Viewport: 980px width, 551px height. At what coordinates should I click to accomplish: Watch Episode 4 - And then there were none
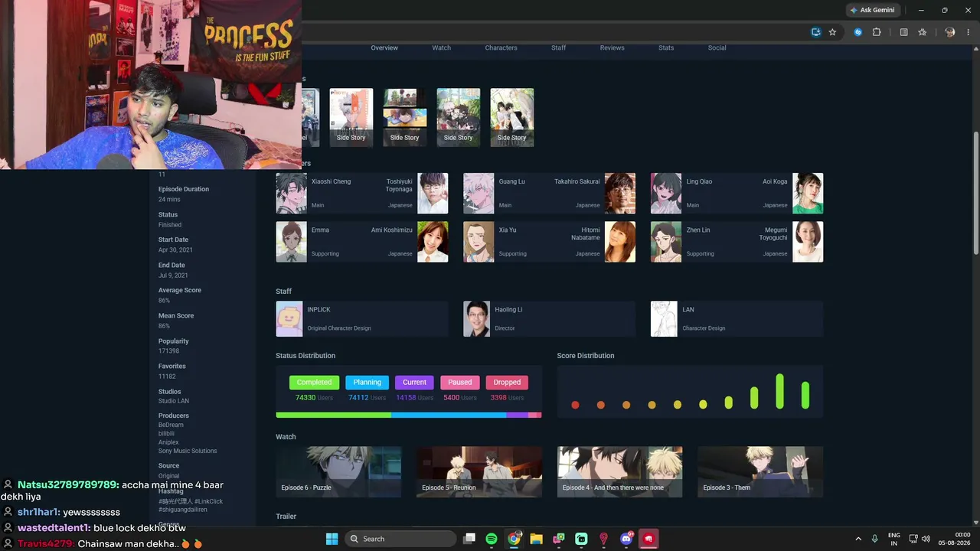(620, 471)
